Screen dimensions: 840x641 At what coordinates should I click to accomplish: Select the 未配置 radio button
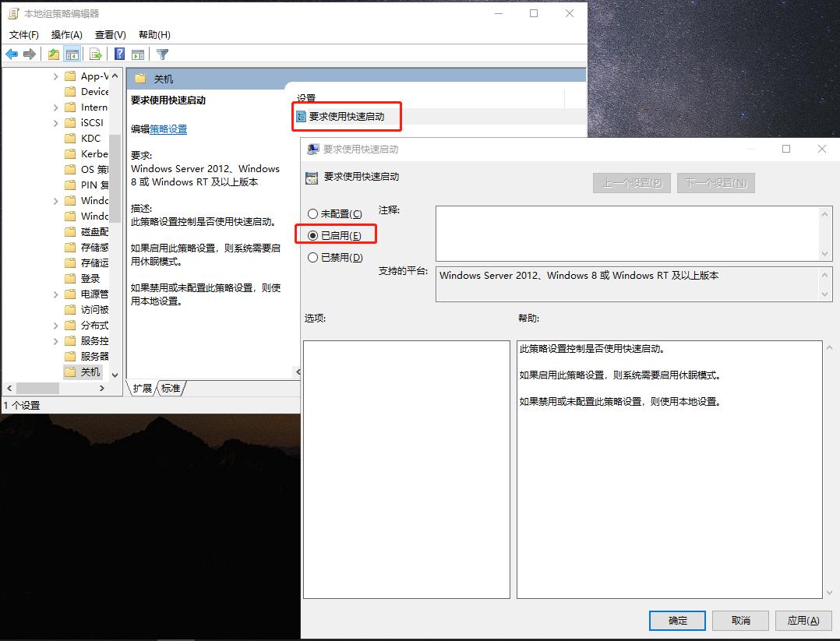315,213
